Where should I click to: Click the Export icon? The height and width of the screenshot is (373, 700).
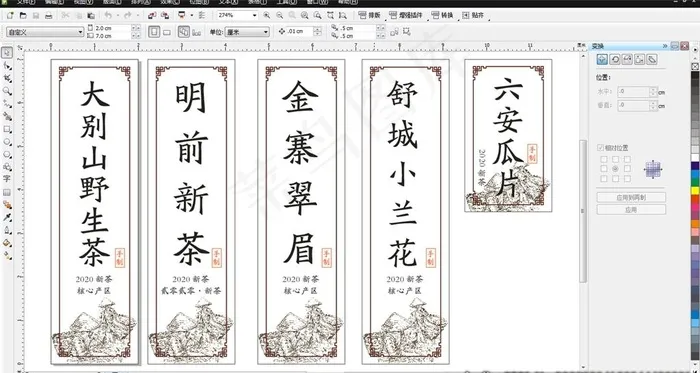pos(165,15)
